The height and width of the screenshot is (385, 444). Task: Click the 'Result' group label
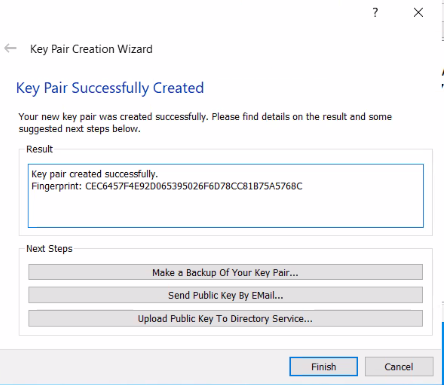40,149
